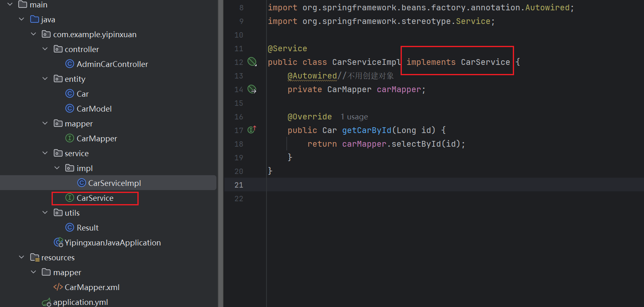Open the application.yml Spring config icon
Screen dimensions: 644x307
point(46,302)
